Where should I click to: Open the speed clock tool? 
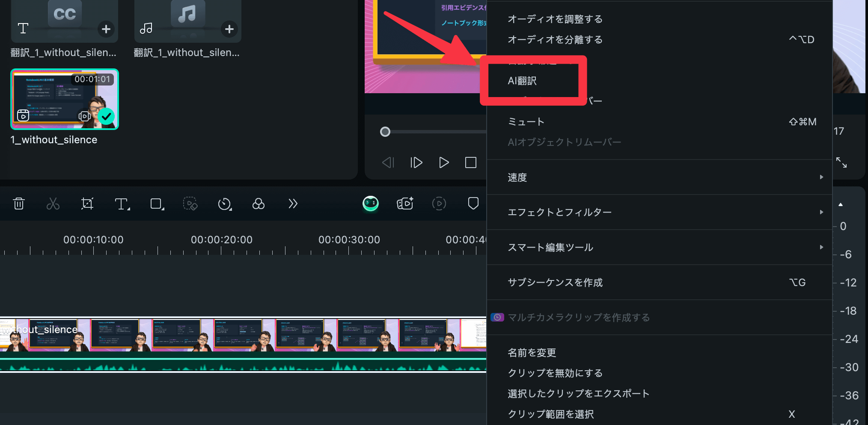224,204
